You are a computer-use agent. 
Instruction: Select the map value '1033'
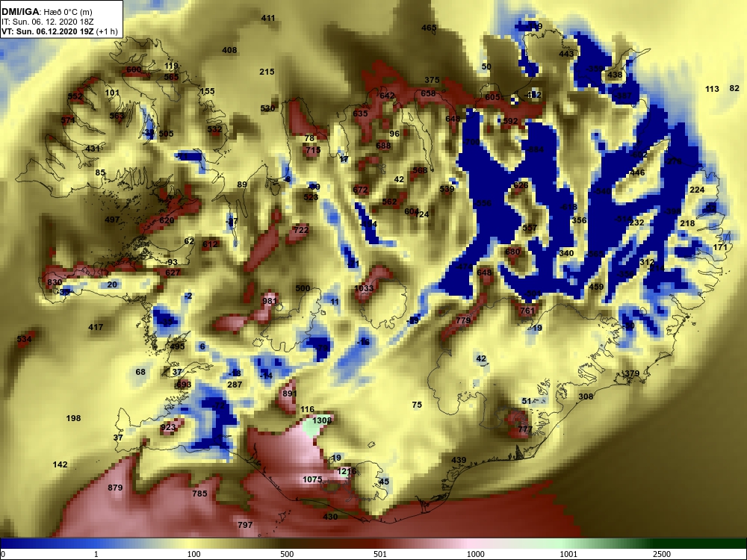364,288
